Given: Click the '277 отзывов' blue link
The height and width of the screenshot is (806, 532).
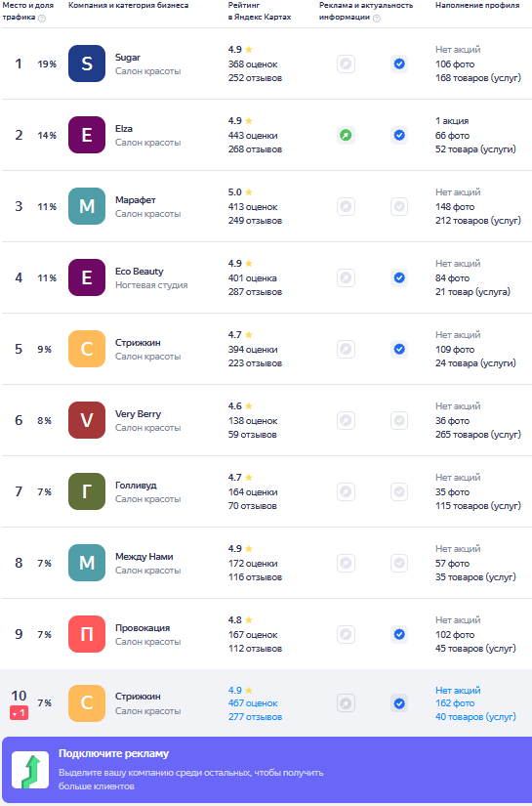Looking at the screenshot, I should click(255, 717).
